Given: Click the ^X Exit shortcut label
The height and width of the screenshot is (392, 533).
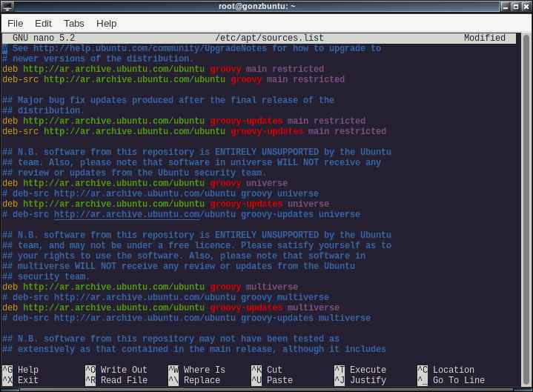Looking at the screenshot, I should point(21,380).
